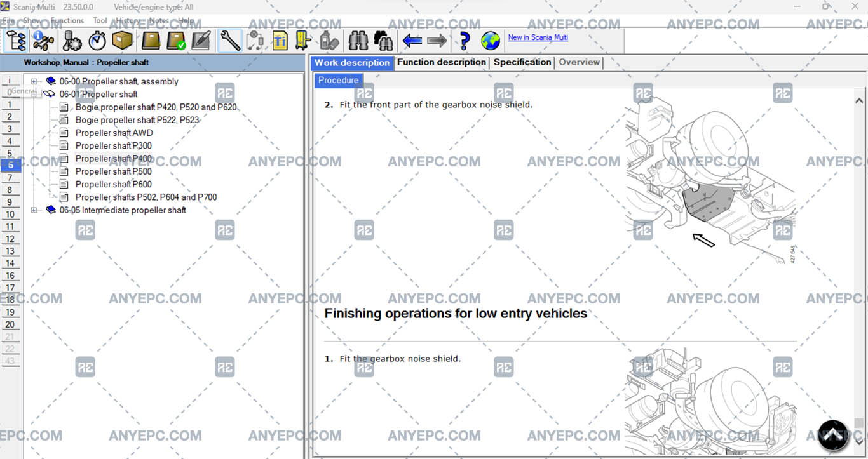Image resolution: width=868 pixels, height=459 pixels.
Task: Go back with the blue left arrow
Action: tap(412, 41)
